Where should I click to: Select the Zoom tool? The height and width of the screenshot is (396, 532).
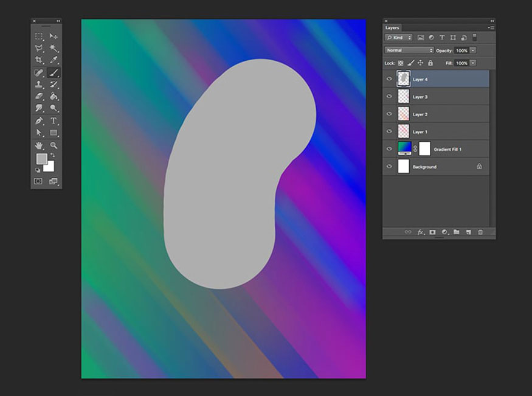tap(54, 145)
